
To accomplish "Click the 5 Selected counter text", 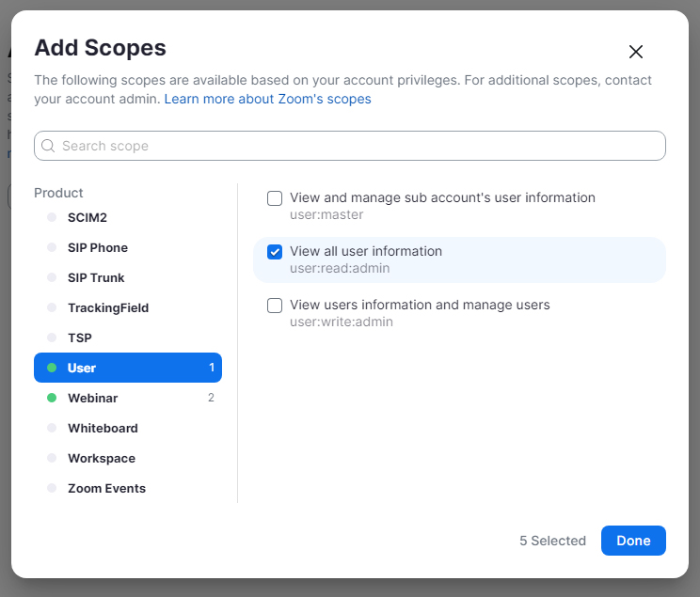I will point(552,541).
